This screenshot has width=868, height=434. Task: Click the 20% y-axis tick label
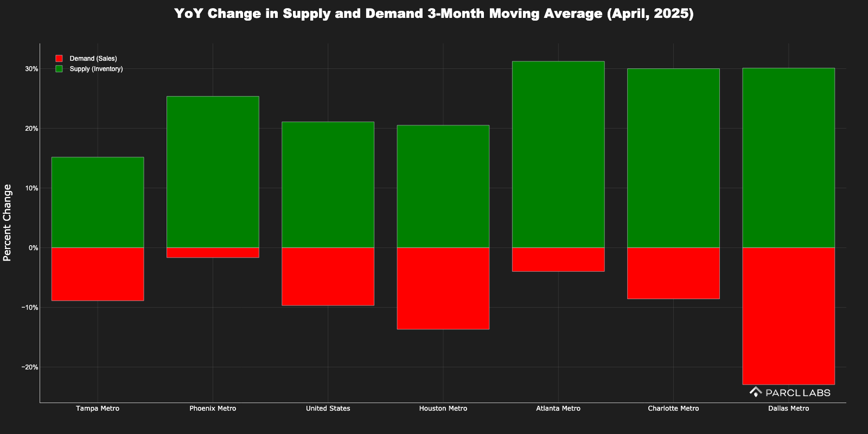point(31,129)
